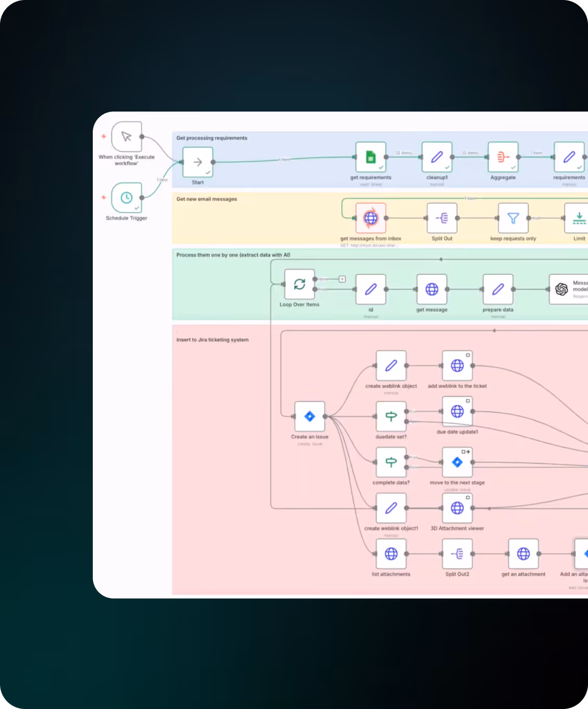Select the Split Out node
This screenshot has height=709, width=588.
pos(442,218)
